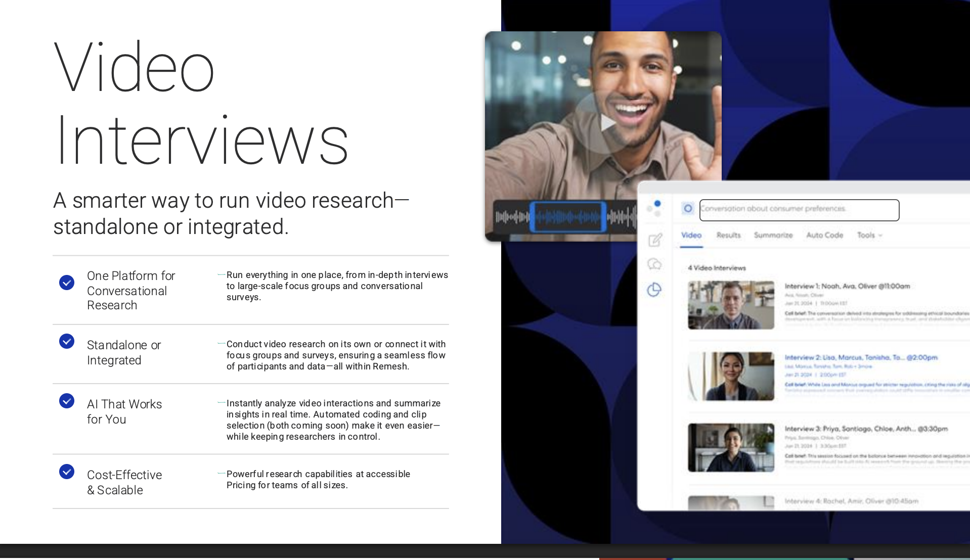Open Interview 2 video thumbnail

731,377
